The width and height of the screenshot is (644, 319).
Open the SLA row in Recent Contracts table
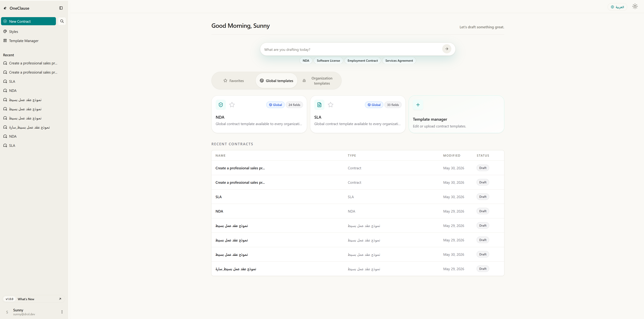(358, 197)
